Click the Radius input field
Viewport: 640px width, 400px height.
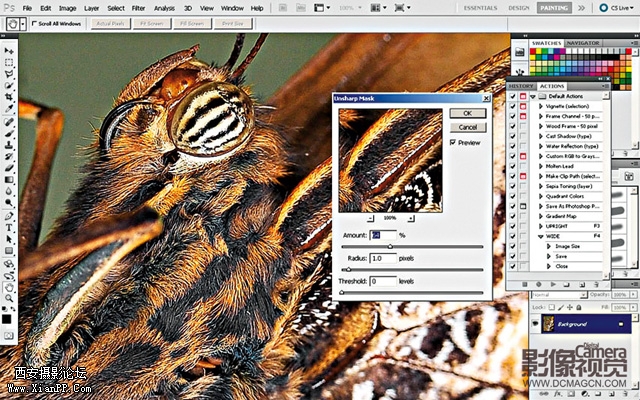click(x=383, y=258)
